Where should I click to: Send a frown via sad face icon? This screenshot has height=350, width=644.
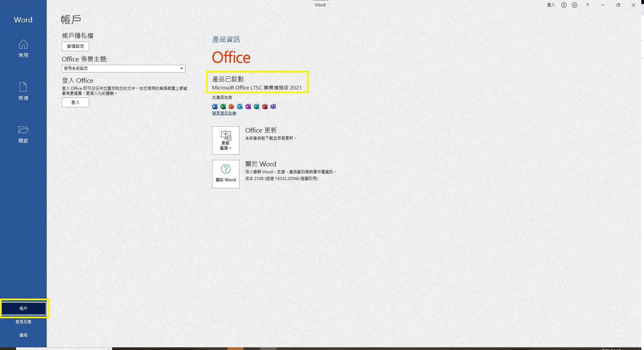[575, 5]
